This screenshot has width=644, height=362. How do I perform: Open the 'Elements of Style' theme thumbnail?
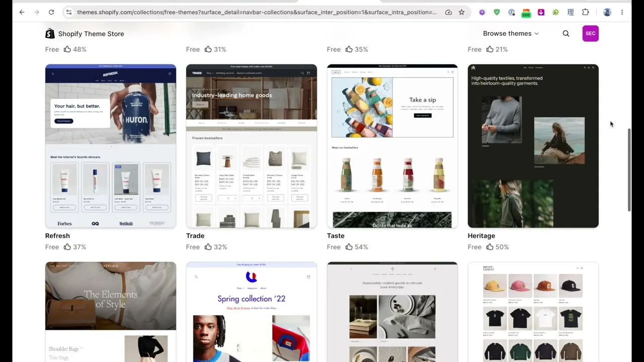tap(111, 312)
